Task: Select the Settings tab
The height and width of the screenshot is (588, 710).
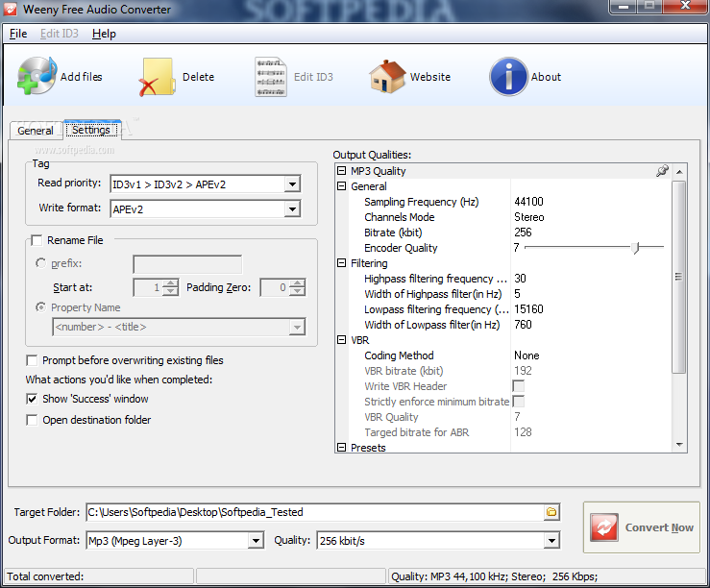Action: (x=91, y=130)
